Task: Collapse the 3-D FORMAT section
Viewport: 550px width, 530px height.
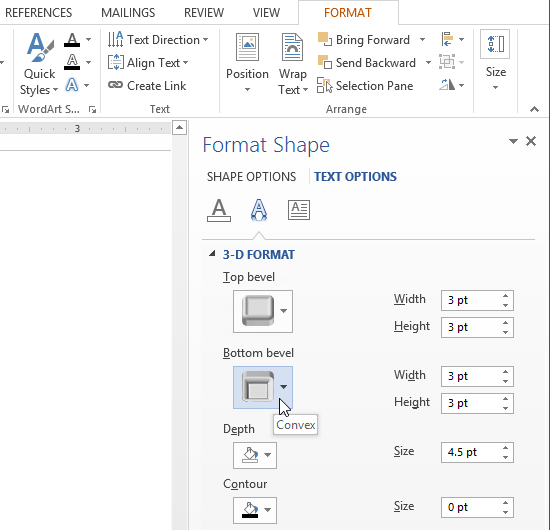Action: (212, 254)
